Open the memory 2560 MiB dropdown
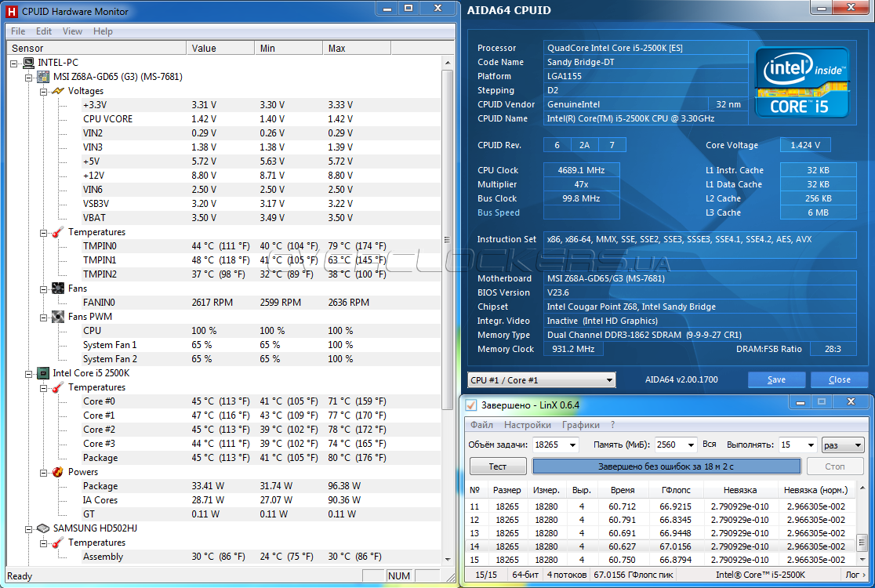Image resolution: width=875 pixels, height=588 pixels. 691,445
